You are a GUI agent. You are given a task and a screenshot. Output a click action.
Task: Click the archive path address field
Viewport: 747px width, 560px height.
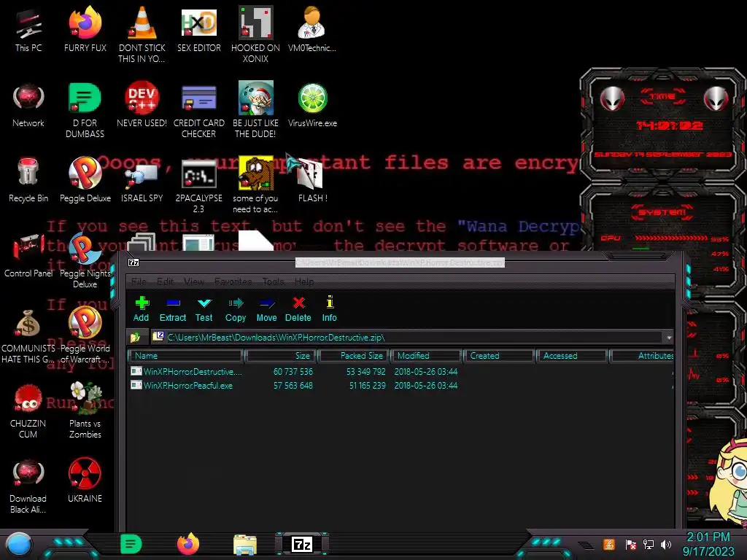click(408, 338)
